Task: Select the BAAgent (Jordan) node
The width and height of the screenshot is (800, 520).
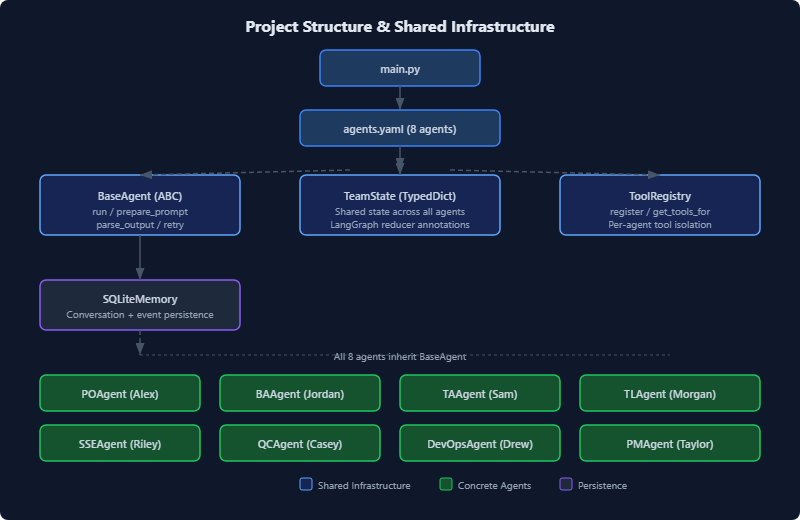Action: pos(300,393)
